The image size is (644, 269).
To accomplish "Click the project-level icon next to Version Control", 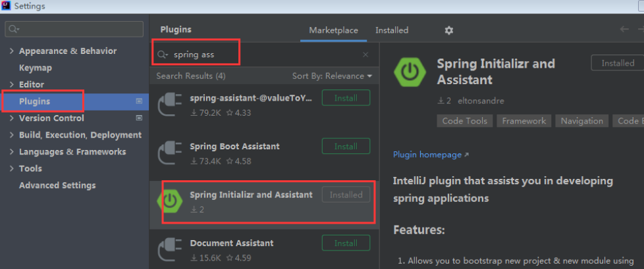I will (x=139, y=118).
